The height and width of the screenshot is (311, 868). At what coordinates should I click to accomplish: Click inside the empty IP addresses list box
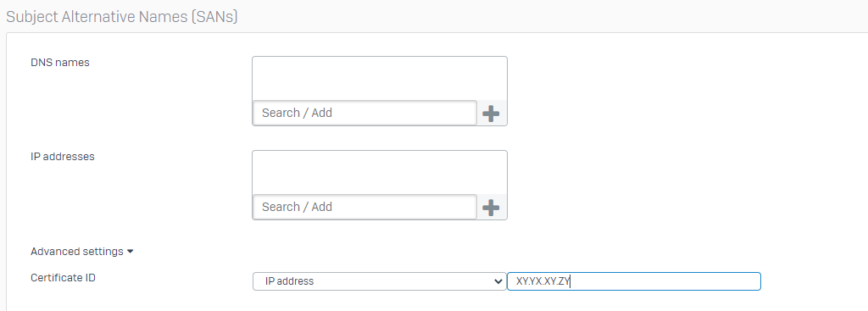tap(379, 172)
